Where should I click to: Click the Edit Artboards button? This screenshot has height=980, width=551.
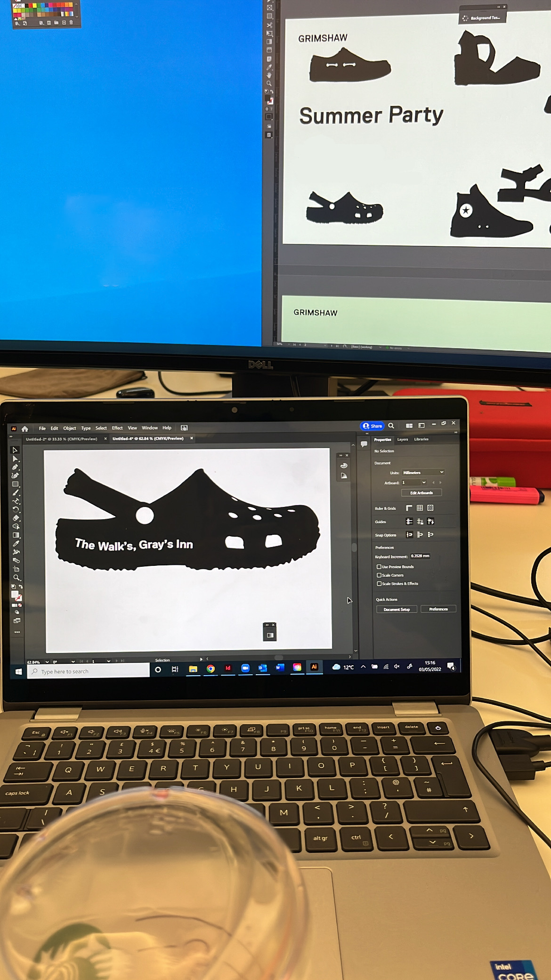pos(421,493)
